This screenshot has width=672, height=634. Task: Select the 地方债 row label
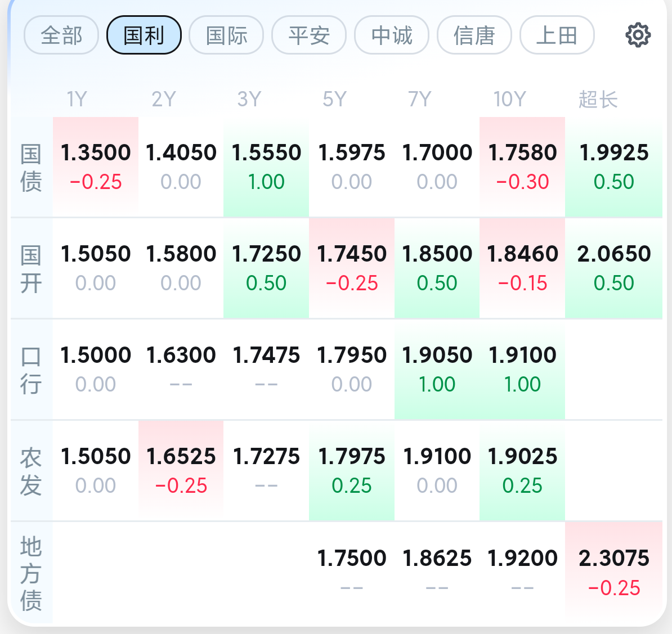(x=31, y=573)
